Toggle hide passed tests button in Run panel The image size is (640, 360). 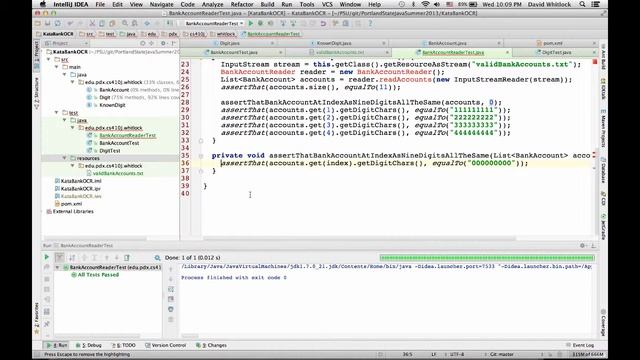(60, 258)
